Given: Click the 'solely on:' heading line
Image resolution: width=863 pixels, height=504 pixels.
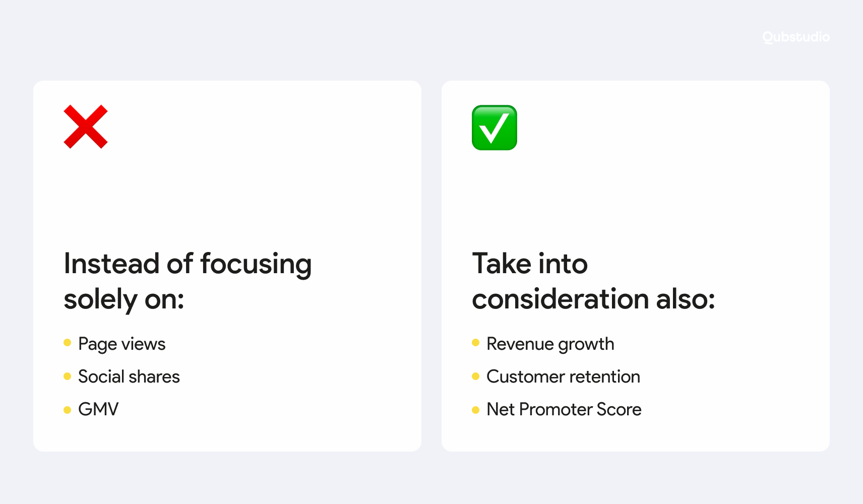Looking at the screenshot, I should (124, 300).
